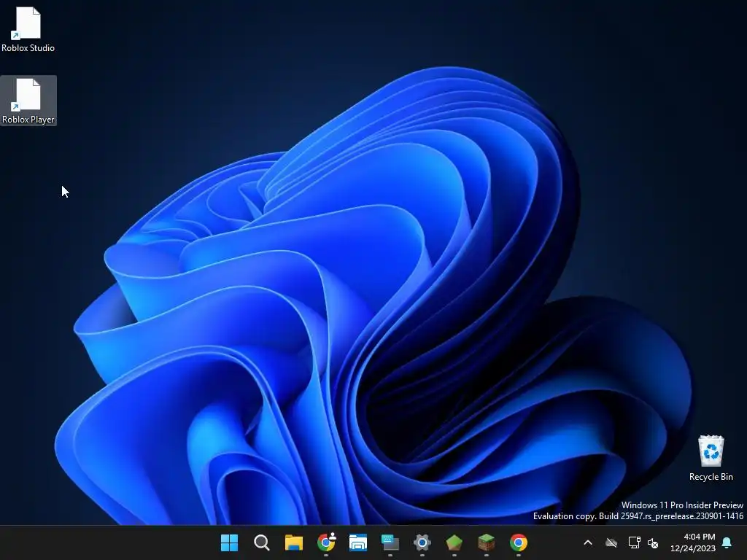Show hidden system tray icons

pos(588,542)
